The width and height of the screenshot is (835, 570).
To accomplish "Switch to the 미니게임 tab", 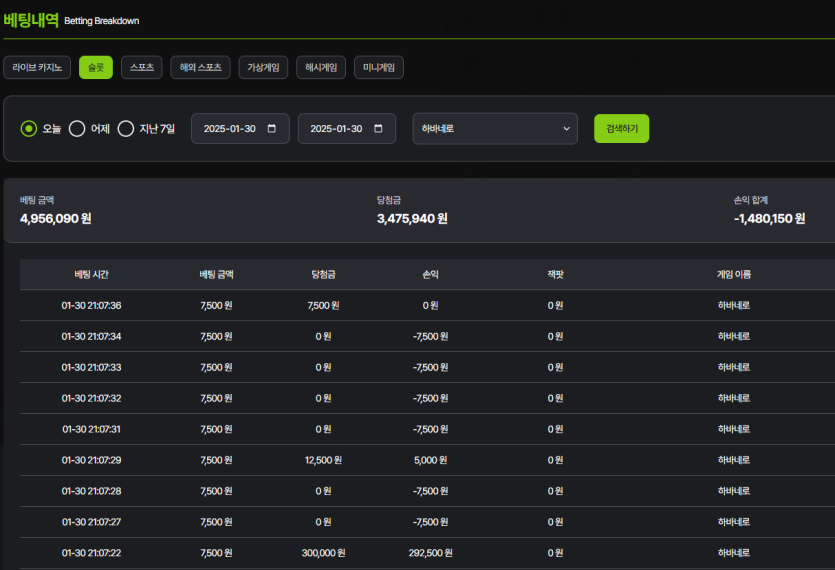I will (x=379, y=68).
